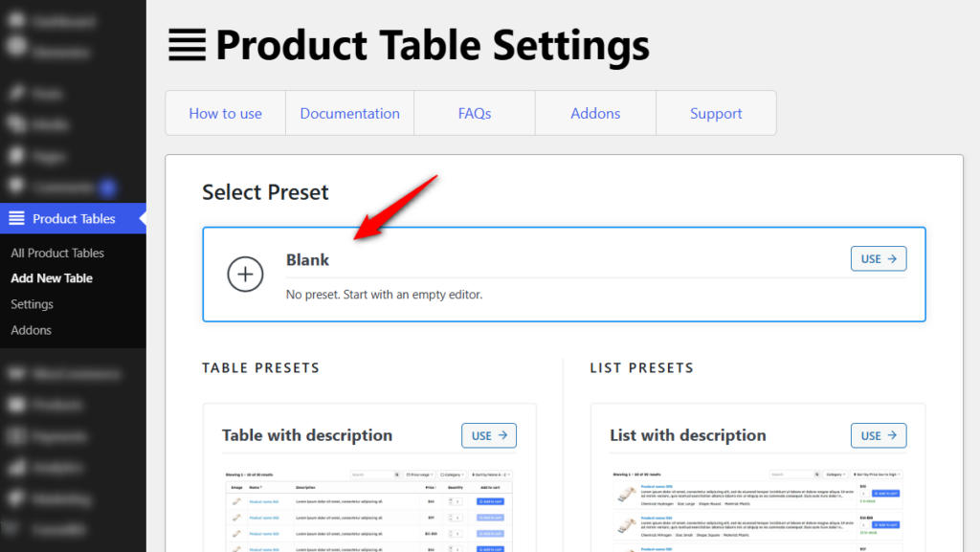
Task: Click the List with description preview thumbnail
Action: 758,511
